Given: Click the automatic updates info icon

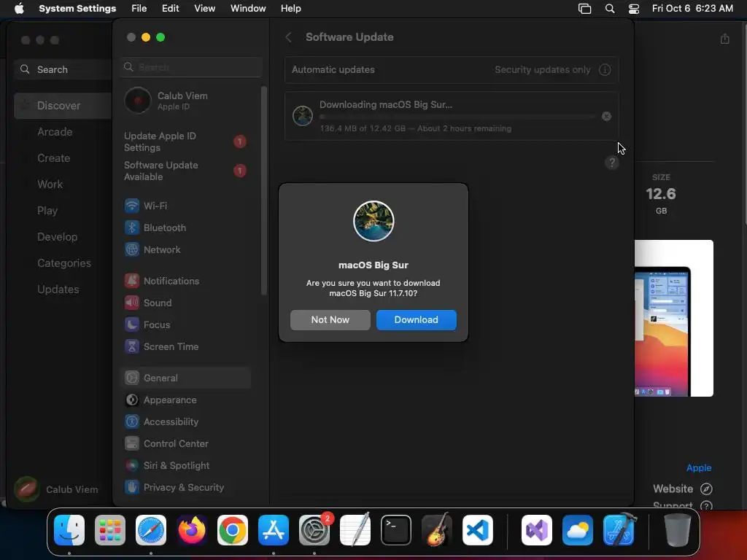Looking at the screenshot, I should pyautogui.click(x=605, y=69).
